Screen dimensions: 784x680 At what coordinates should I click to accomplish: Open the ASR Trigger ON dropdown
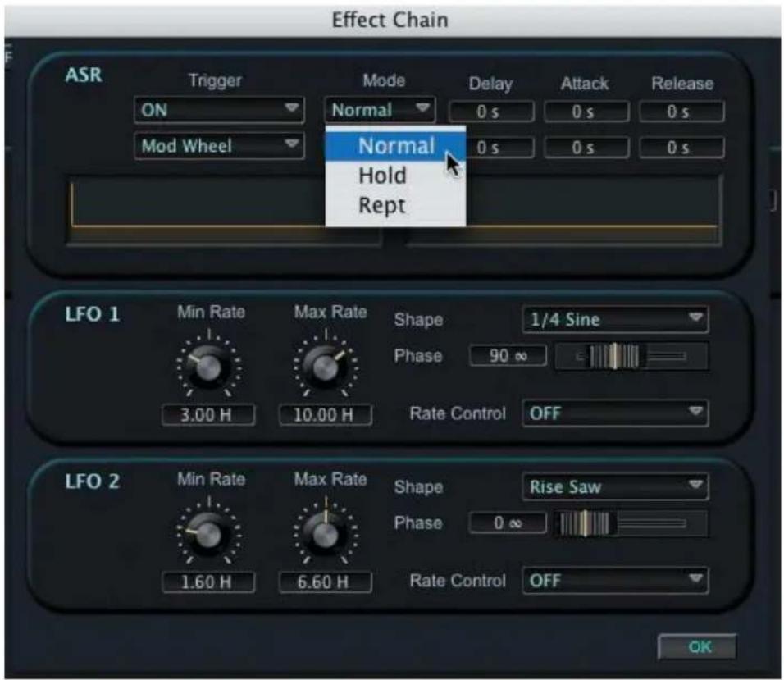pyautogui.click(x=219, y=110)
